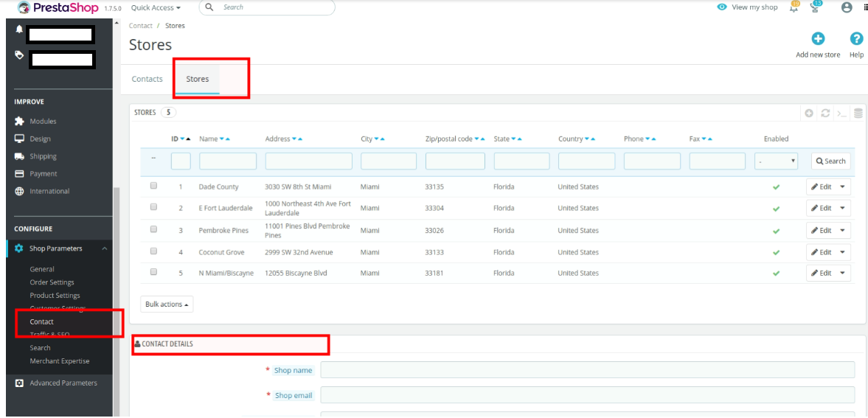Click the sidebar tag icon

19,55
